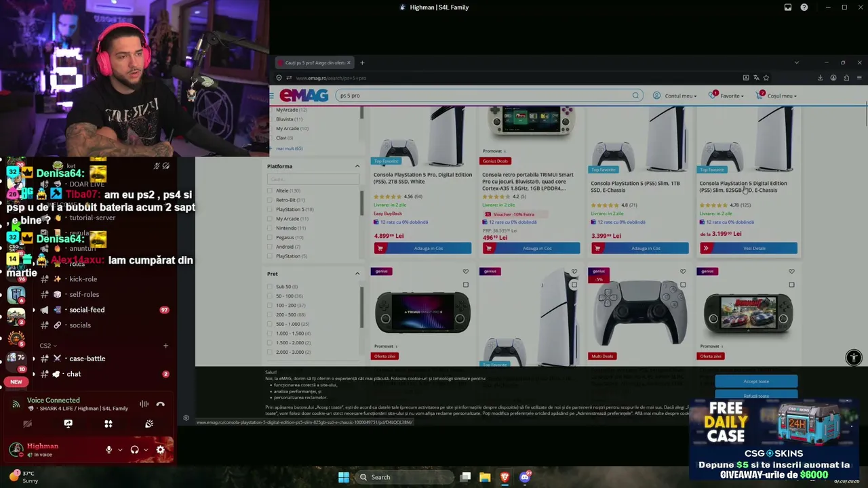Click Accept toate cookie button
The height and width of the screenshot is (488, 868).
tap(756, 381)
